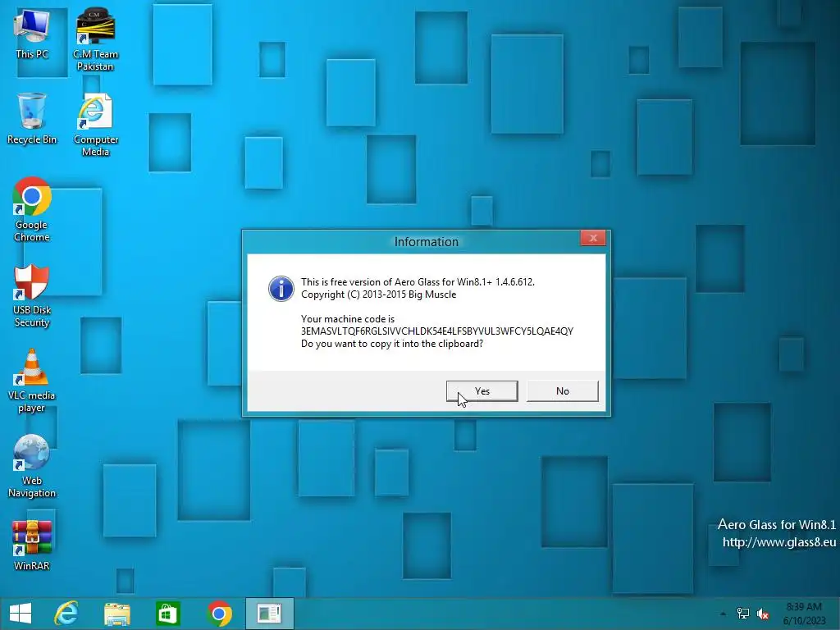Click Yes to copy the machine code
The width and height of the screenshot is (840, 630).
click(482, 391)
